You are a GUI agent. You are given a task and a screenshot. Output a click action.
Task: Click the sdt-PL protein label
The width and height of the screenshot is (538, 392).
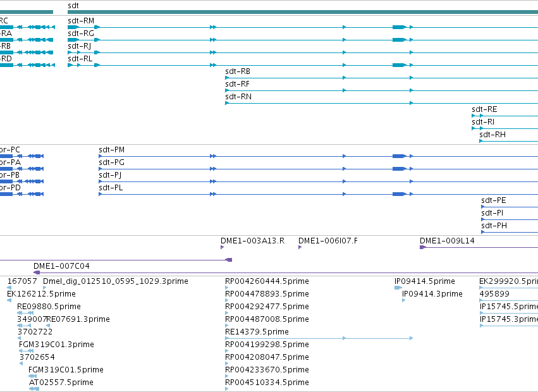[x=111, y=188]
